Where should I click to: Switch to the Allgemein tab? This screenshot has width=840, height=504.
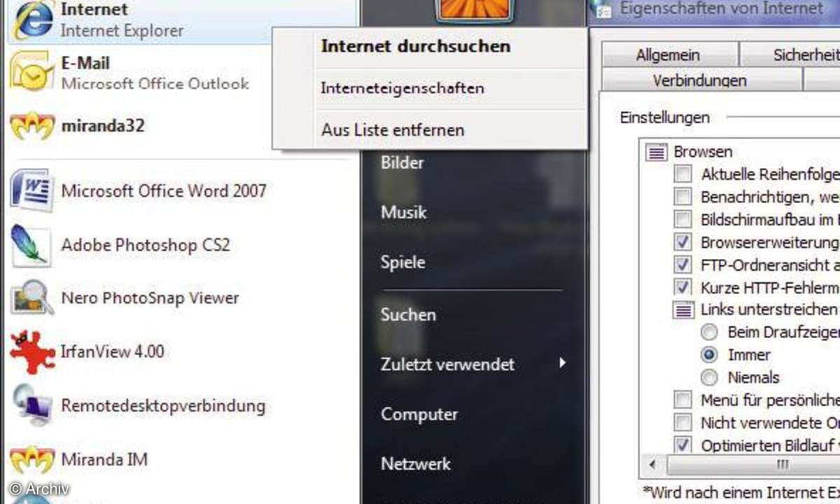668,55
